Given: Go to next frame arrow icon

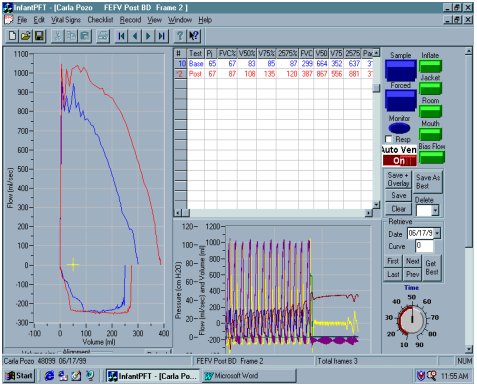Looking at the screenshot, I should click(148, 36).
